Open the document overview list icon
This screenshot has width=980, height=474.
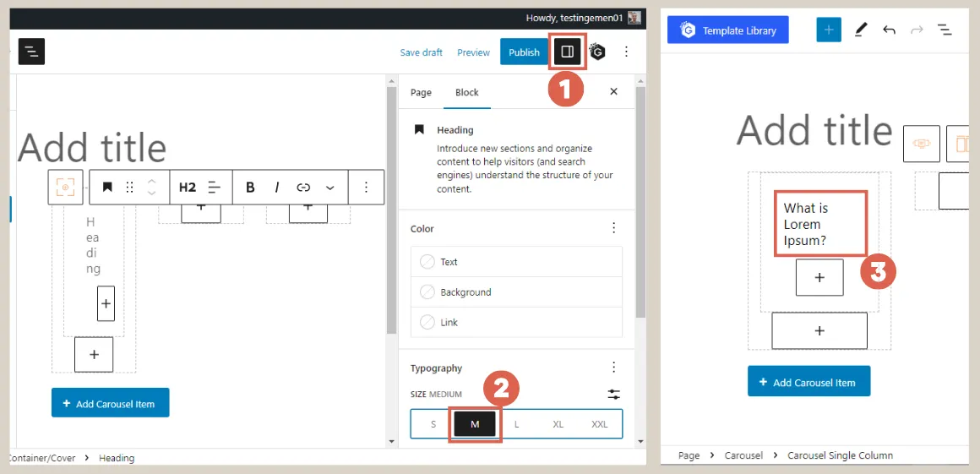tap(945, 30)
